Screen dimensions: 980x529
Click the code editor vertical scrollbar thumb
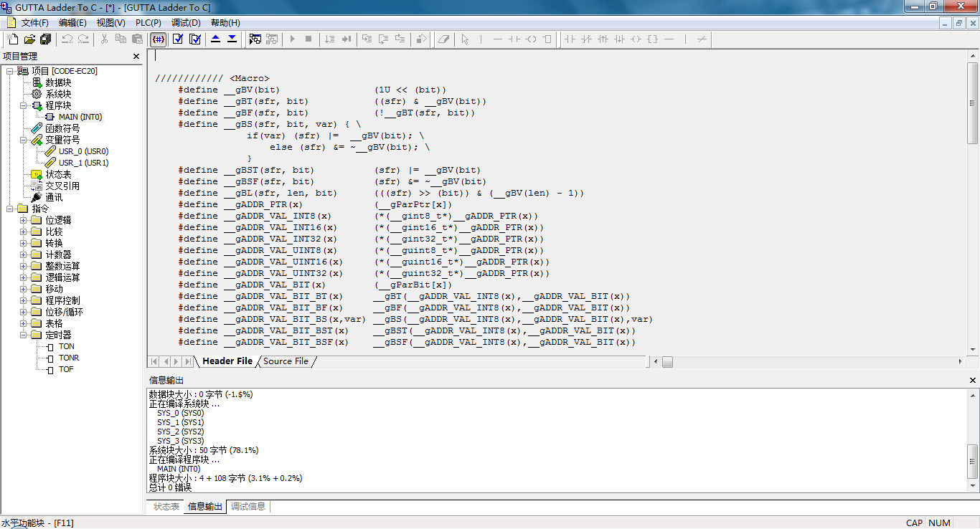click(973, 103)
